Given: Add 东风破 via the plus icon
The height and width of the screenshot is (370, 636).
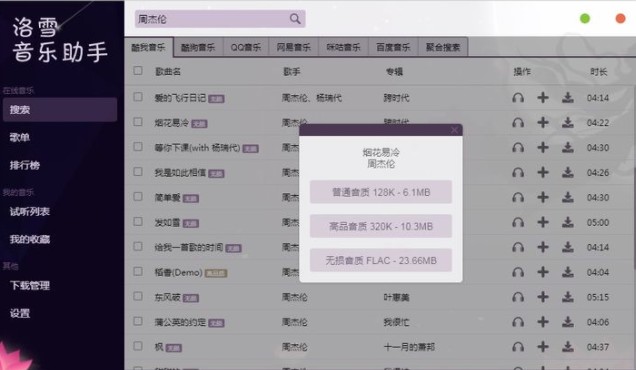Looking at the screenshot, I should click(543, 297).
